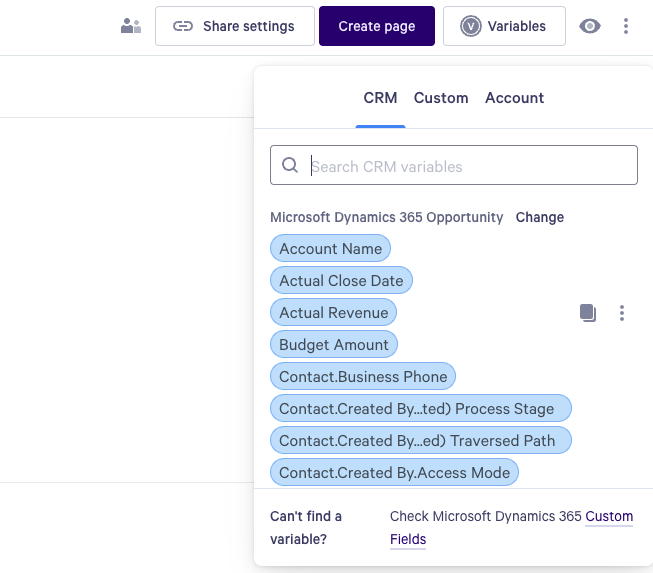The height and width of the screenshot is (573, 653).
Task: Select the Contact.Created By.Access Mode variable
Action: point(394,473)
